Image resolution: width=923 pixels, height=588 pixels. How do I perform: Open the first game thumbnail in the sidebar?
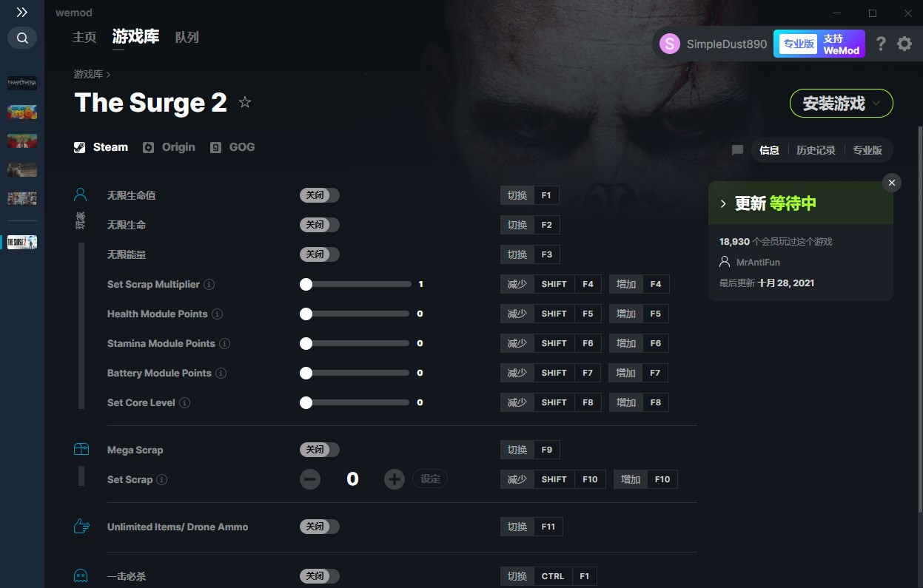(22, 83)
